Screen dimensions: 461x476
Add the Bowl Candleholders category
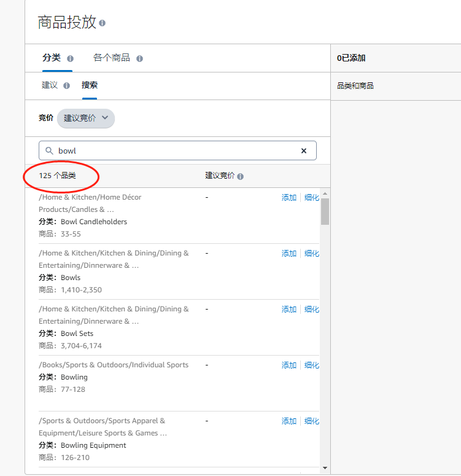[x=289, y=198]
